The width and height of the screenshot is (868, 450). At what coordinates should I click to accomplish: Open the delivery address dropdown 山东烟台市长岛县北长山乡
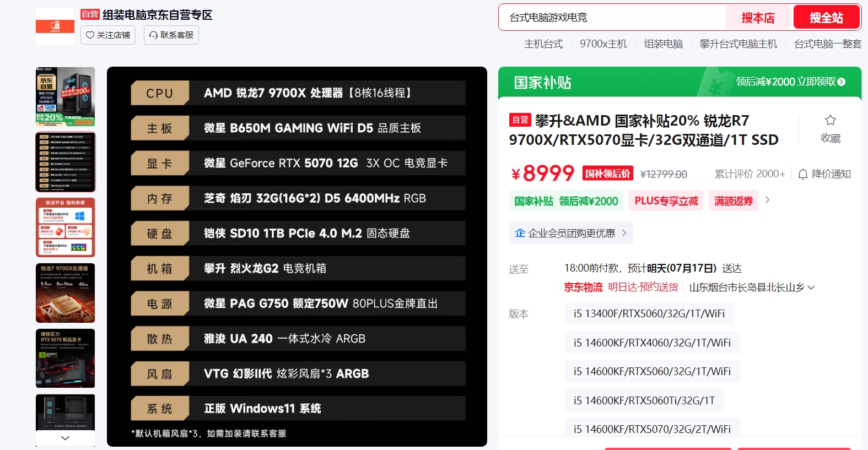pos(752,288)
